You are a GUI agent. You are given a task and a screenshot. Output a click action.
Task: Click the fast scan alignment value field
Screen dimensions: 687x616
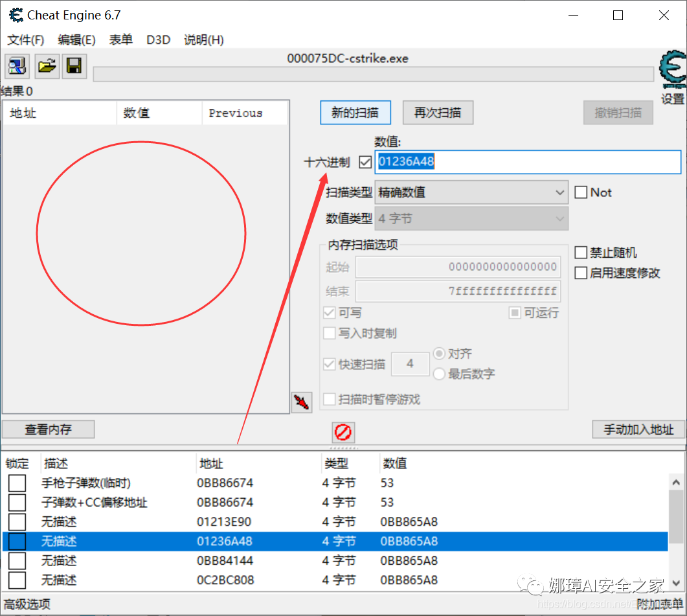[410, 363]
